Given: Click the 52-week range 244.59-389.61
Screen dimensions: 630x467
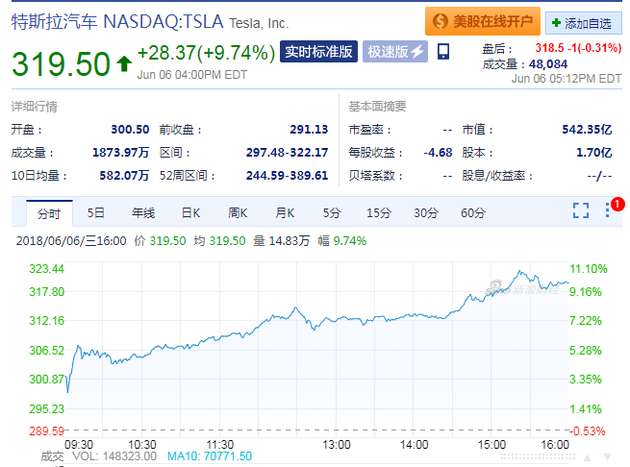Looking at the screenshot, I should [x=287, y=176].
